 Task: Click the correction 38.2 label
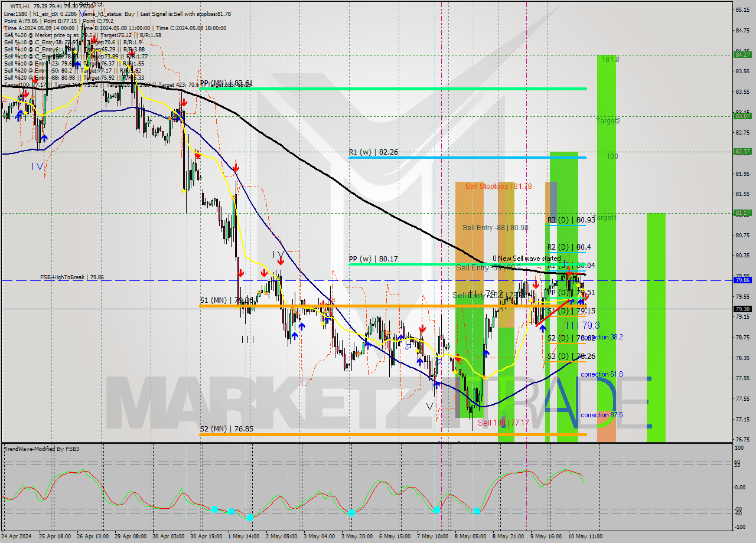pyautogui.click(x=601, y=337)
